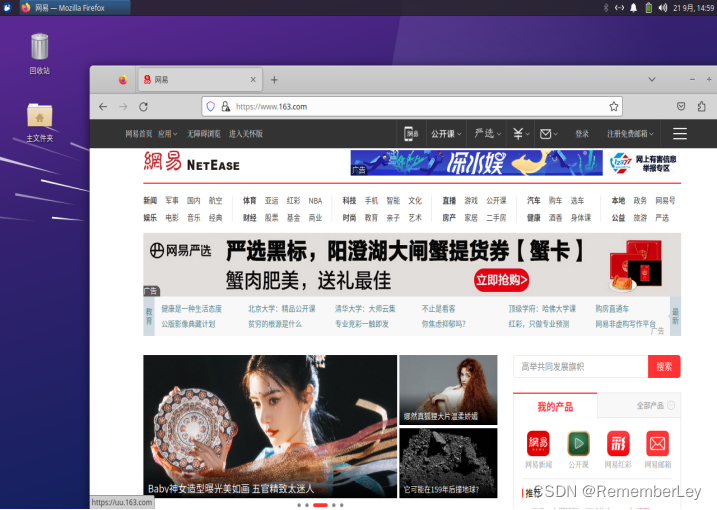Click the battery icon in system tray
The image size is (717, 510).
pos(648,8)
